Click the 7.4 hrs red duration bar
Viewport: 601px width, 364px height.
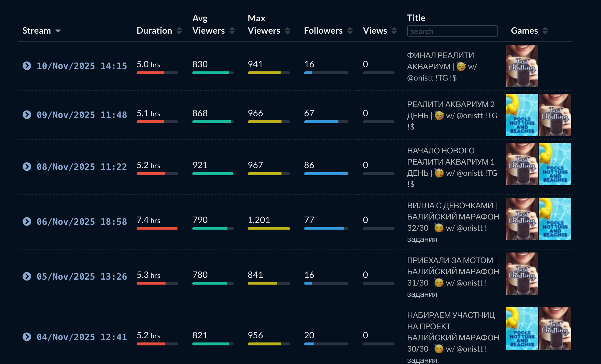click(x=157, y=229)
